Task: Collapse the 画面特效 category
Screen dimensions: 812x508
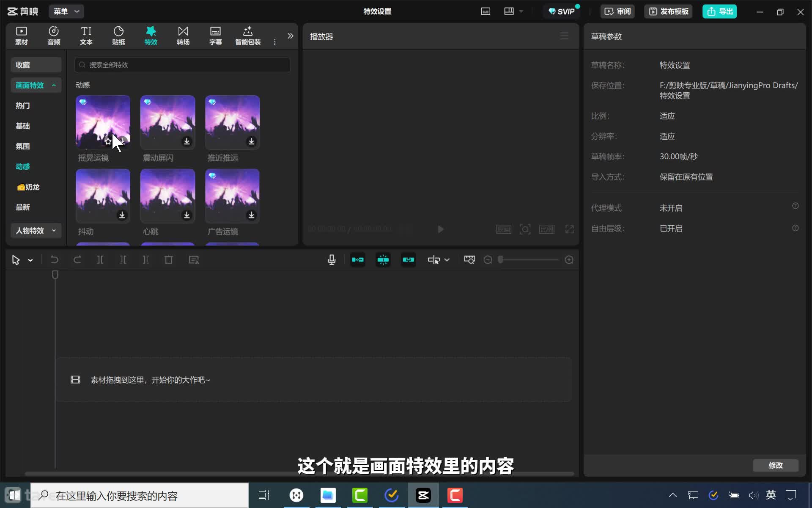Action: point(36,85)
